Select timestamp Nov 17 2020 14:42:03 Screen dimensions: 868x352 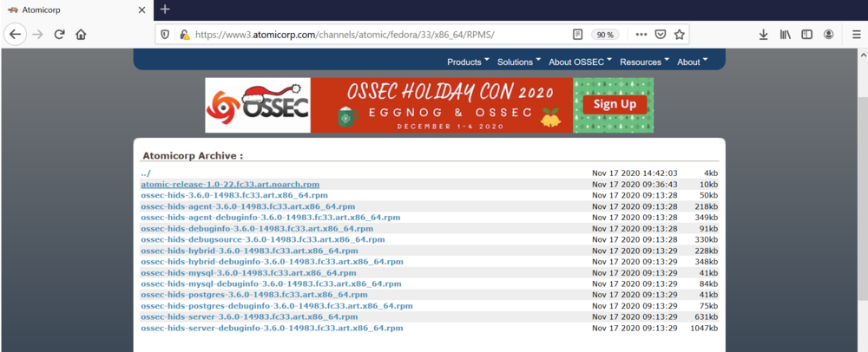[x=635, y=173]
